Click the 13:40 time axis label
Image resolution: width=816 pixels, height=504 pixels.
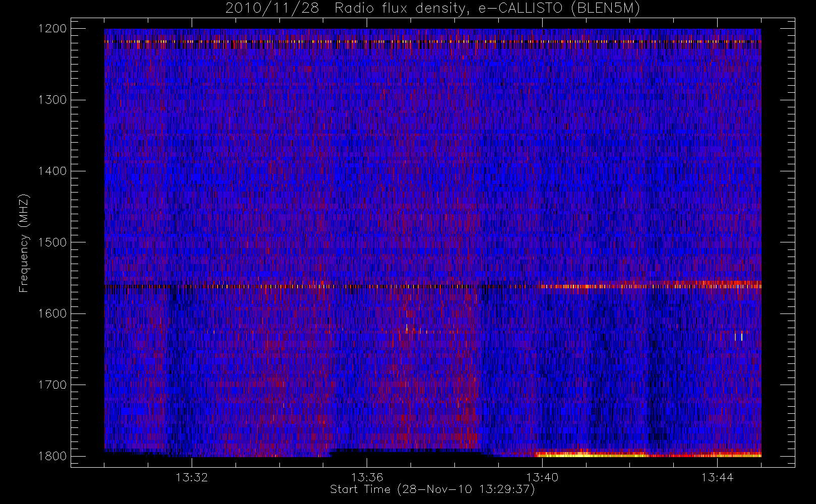coord(542,477)
